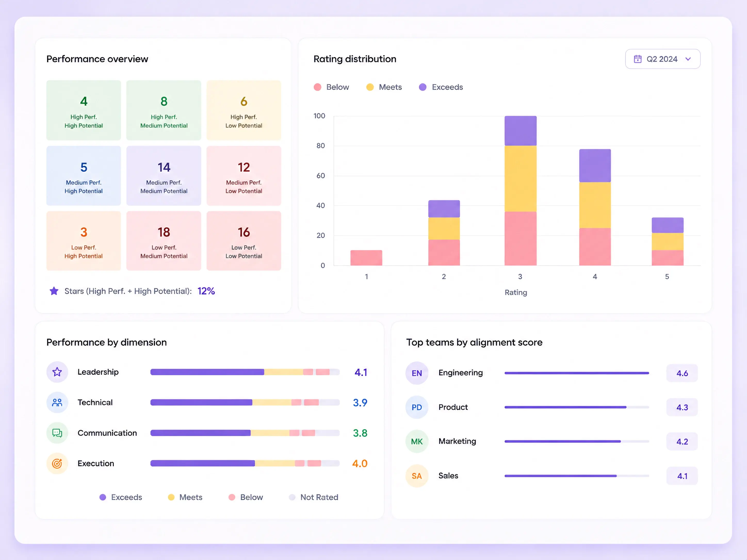Viewport: 747px width, 560px height.
Task: Click the SA Sales avatar
Action: pyautogui.click(x=417, y=476)
